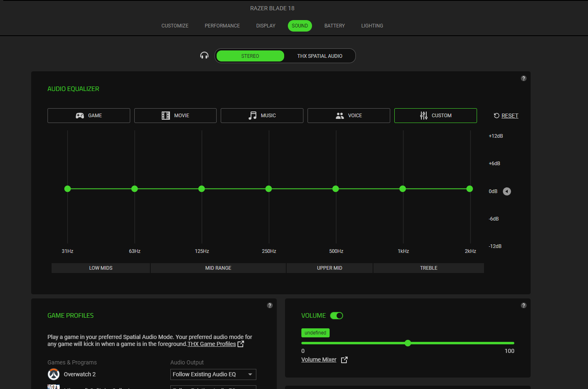Click the 125Hz equalizer slider handle
Viewport: 588px width, 389px height.
pos(201,189)
